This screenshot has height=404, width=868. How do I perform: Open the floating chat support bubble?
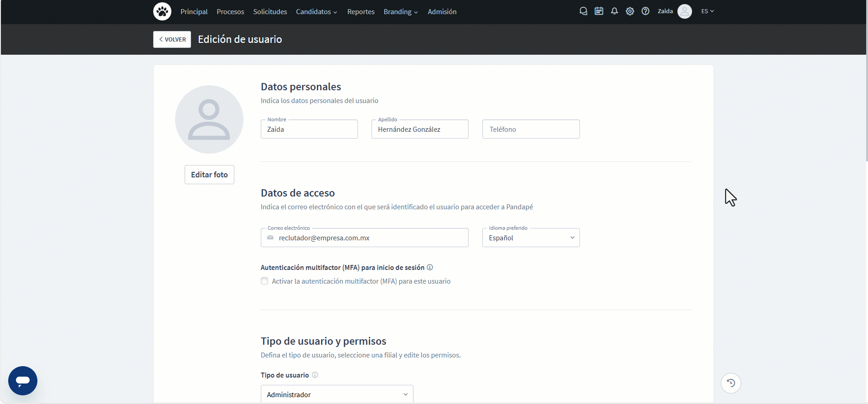(x=23, y=380)
